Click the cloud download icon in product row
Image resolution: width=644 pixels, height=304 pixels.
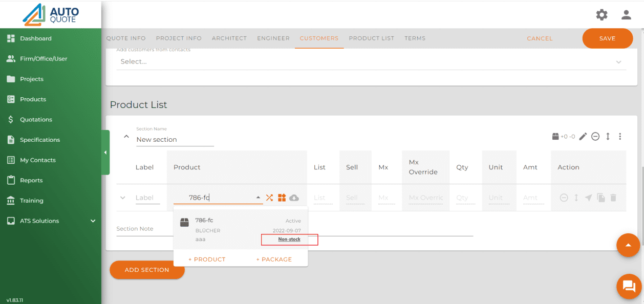pyautogui.click(x=294, y=198)
